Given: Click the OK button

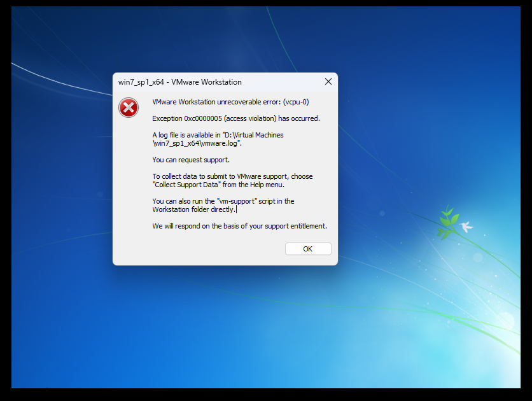Looking at the screenshot, I should pyautogui.click(x=308, y=249).
